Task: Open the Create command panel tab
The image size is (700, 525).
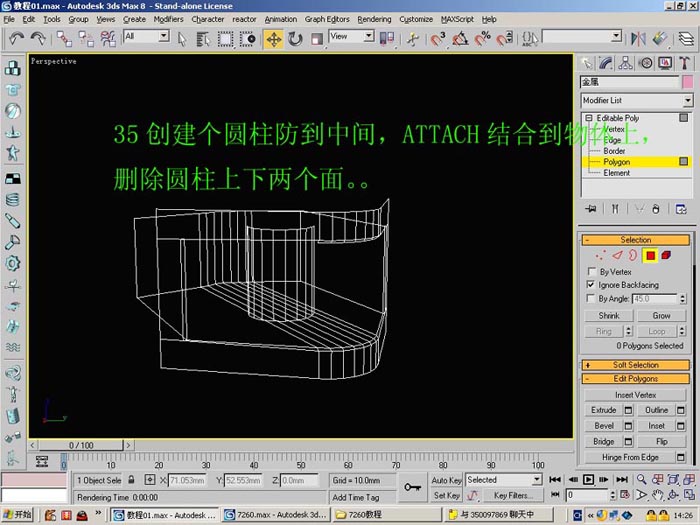Action: tap(587, 63)
